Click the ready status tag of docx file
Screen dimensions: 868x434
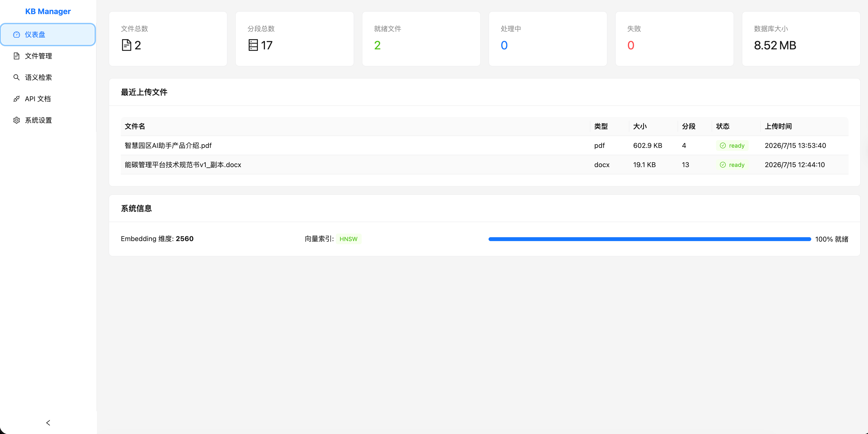[732, 165]
